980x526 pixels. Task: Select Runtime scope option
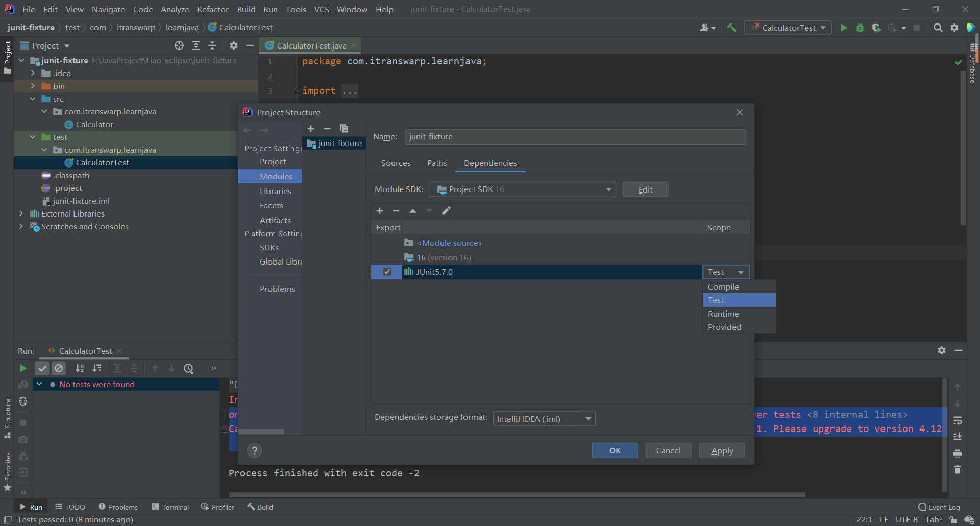coord(739,314)
